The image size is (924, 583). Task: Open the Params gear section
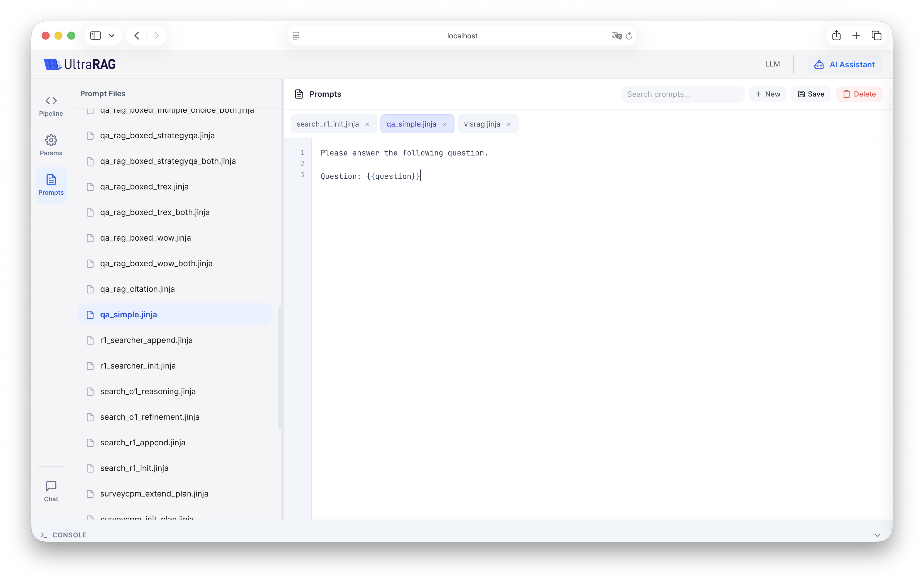(x=51, y=145)
